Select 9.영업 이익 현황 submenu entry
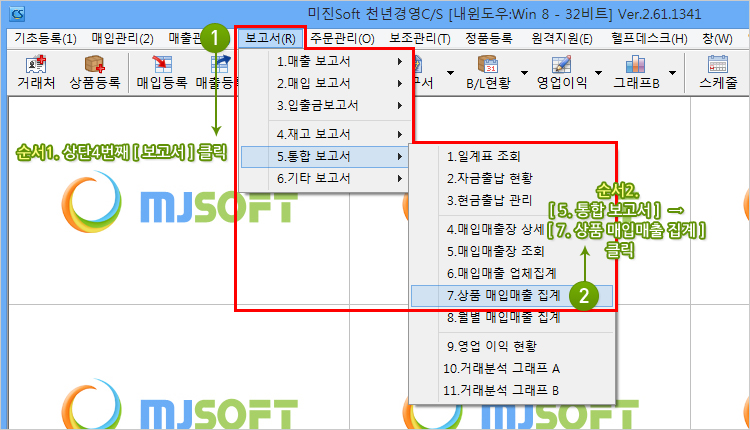750x430 pixels. [x=512, y=346]
